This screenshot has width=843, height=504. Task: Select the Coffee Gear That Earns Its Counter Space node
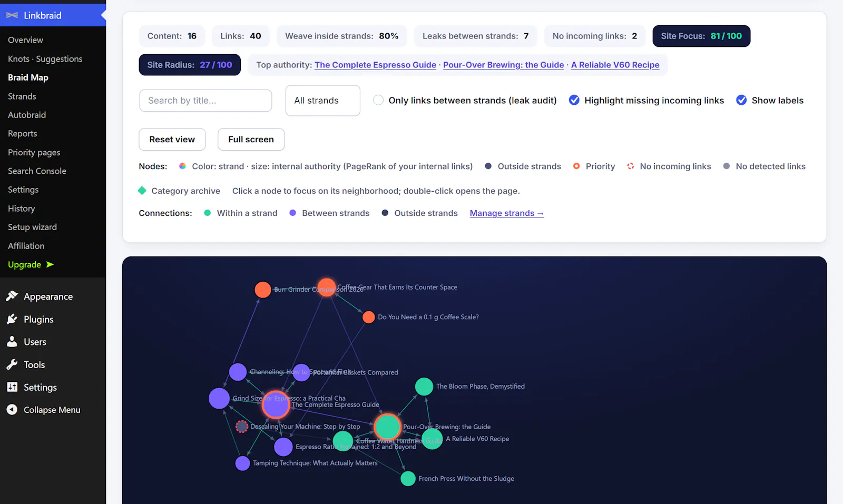click(x=327, y=287)
